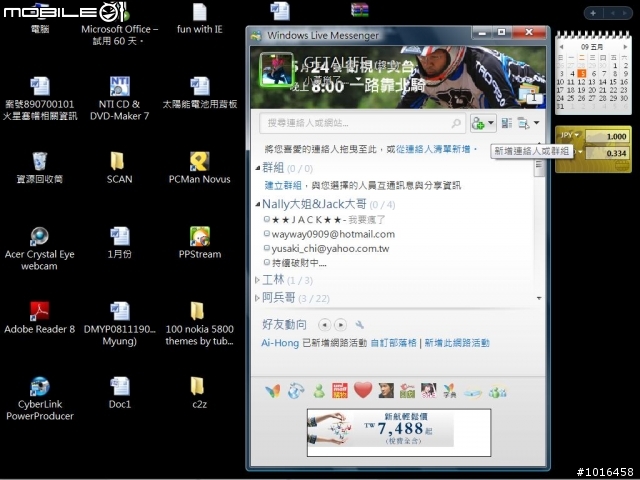This screenshot has width=640, height=480.
Task: Open the show menu dropdown arrow
Action: 537,122
